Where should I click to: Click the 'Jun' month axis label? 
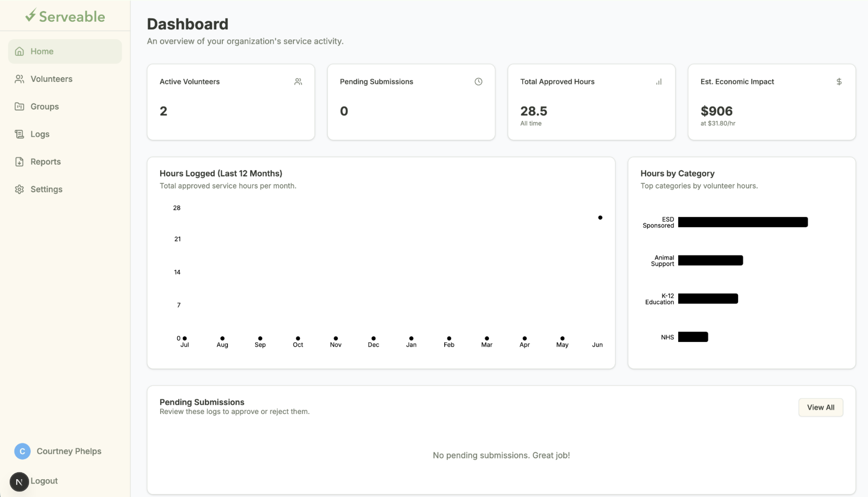pos(597,345)
